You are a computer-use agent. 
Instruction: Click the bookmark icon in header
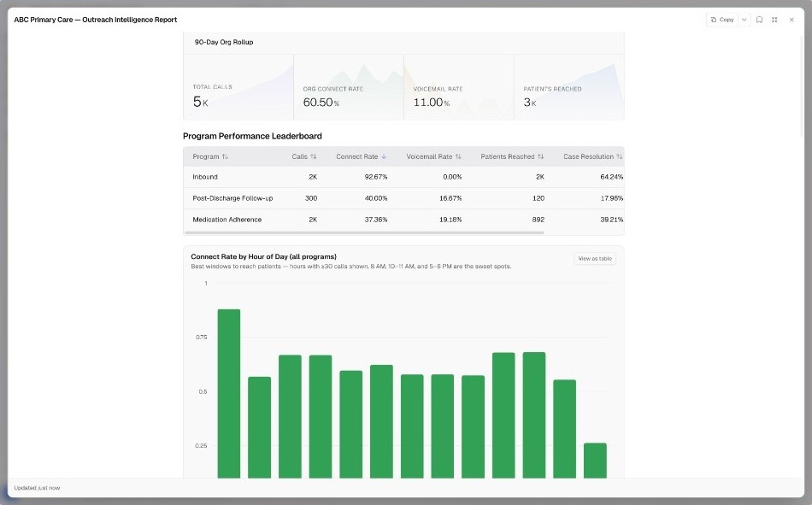click(x=759, y=20)
